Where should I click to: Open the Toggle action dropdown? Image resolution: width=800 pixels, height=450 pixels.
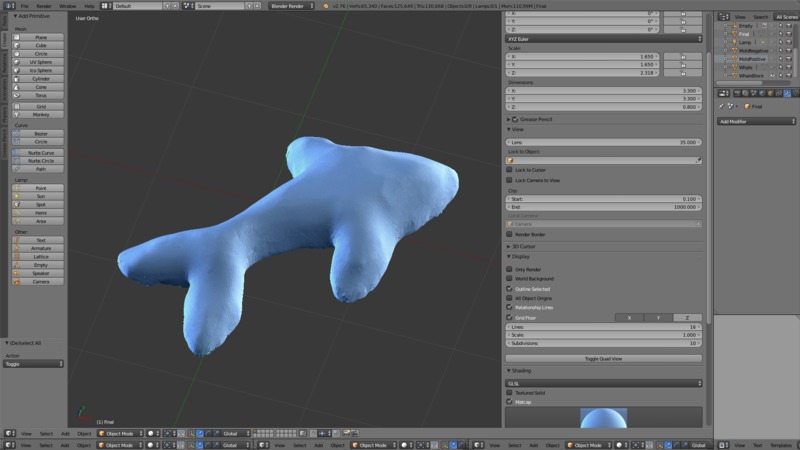click(x=33, y=364)
